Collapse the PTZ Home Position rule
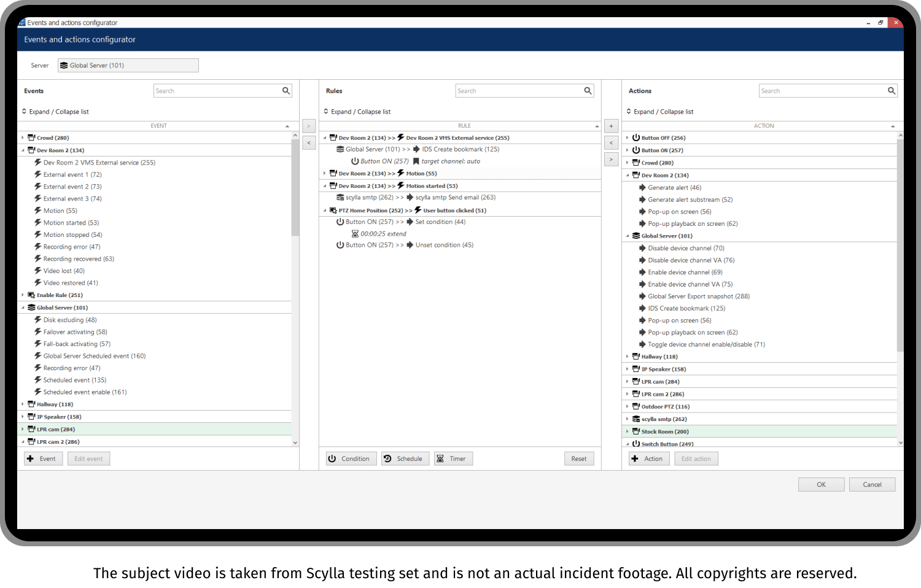This screenshot has width=921, height=588. pos(325,211)
